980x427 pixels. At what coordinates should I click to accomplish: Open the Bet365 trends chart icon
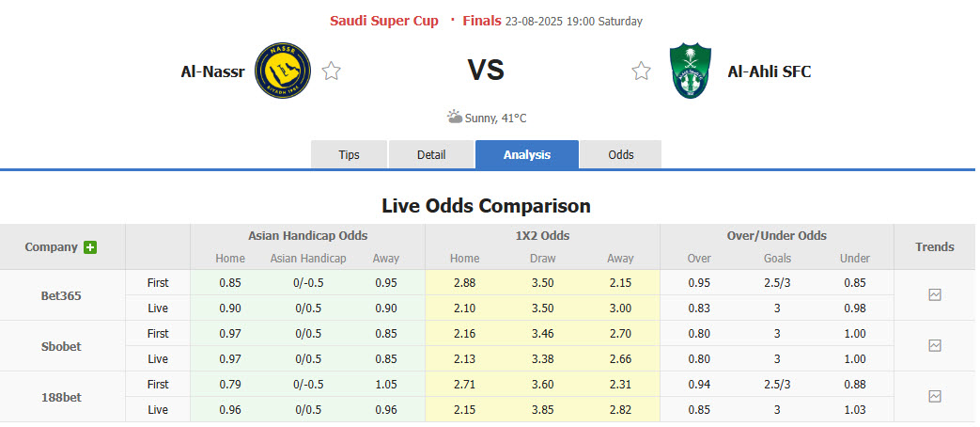934,294
